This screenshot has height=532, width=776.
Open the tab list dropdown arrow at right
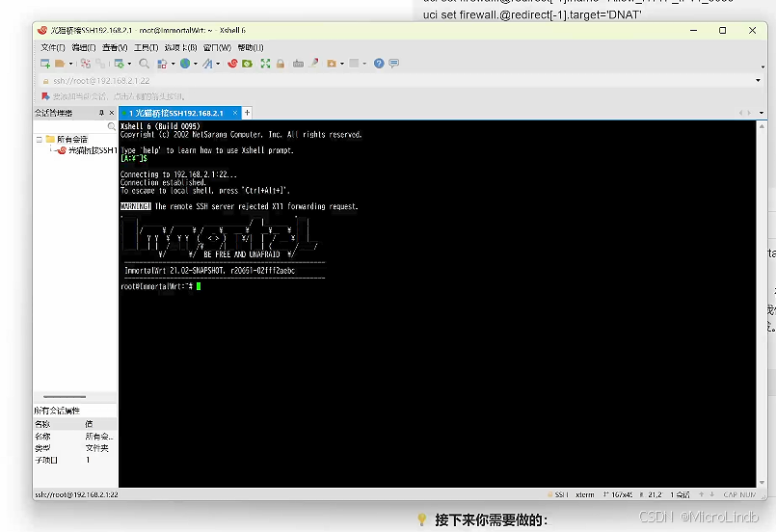[762, 113]
